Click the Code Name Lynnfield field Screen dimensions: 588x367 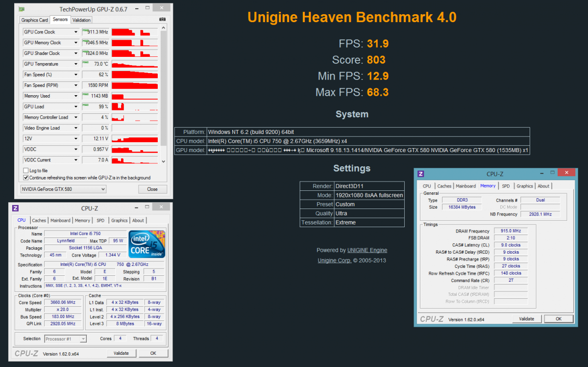[x=66, y=241]
